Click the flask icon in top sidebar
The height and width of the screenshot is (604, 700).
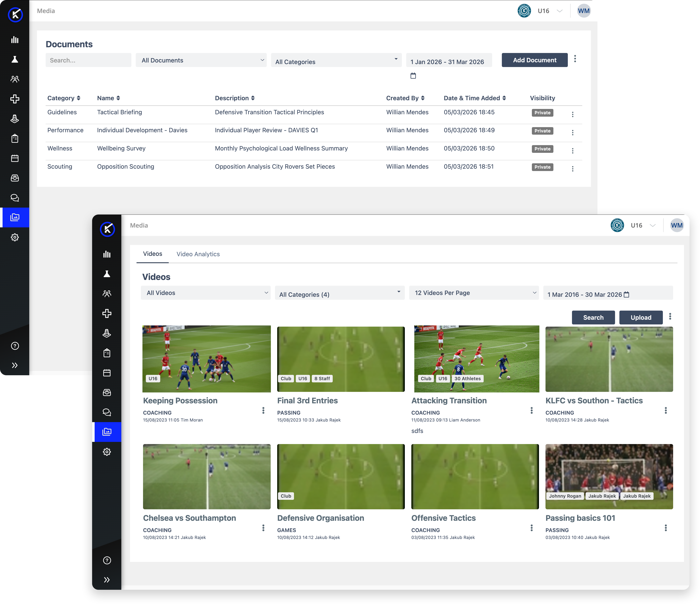pos(15,60)
